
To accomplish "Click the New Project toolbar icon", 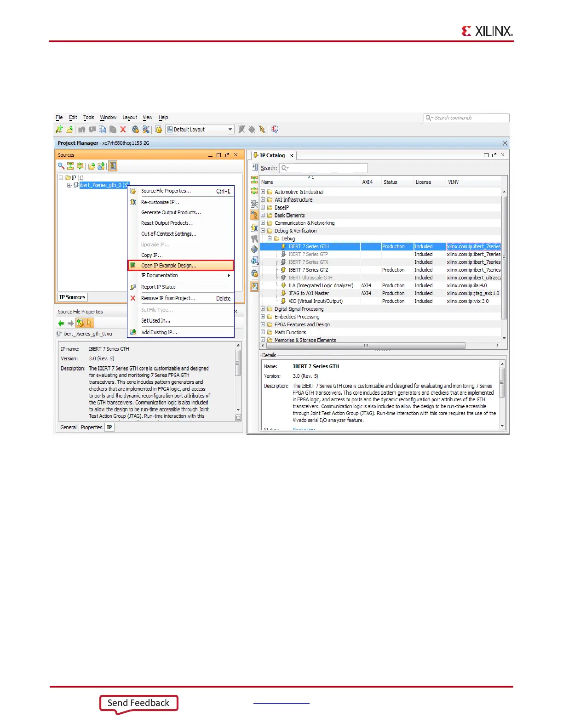I will coord(59,130).
